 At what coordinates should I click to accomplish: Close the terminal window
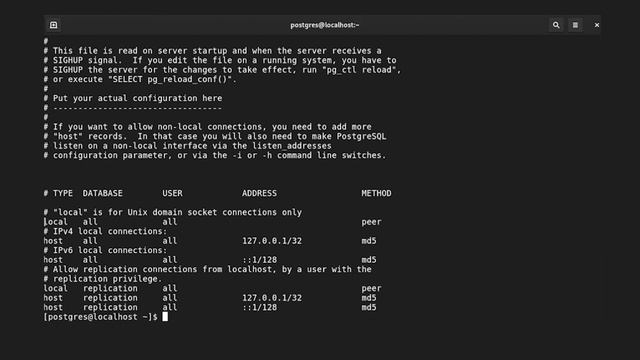[x=597, y=25]
